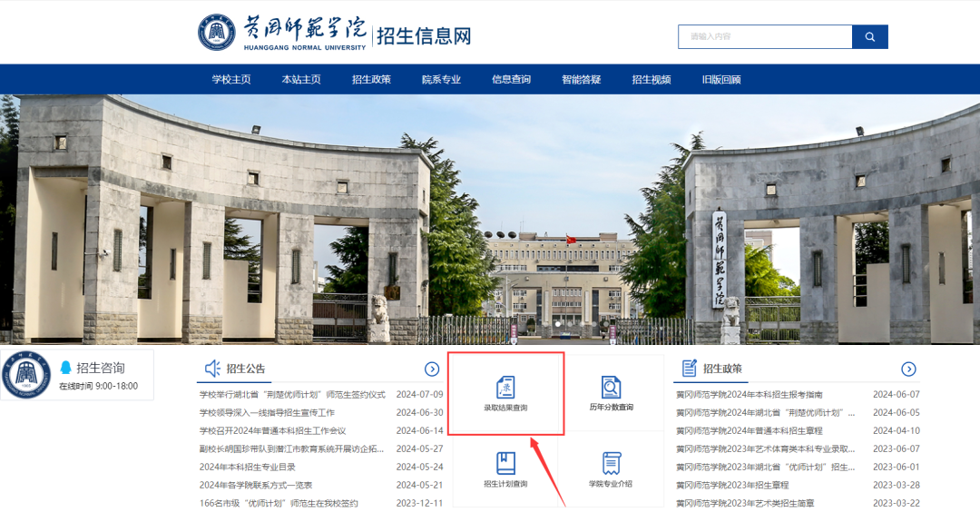
Task: Open 166名市级优师计划师范生 announcement
Action: point(279,503)
